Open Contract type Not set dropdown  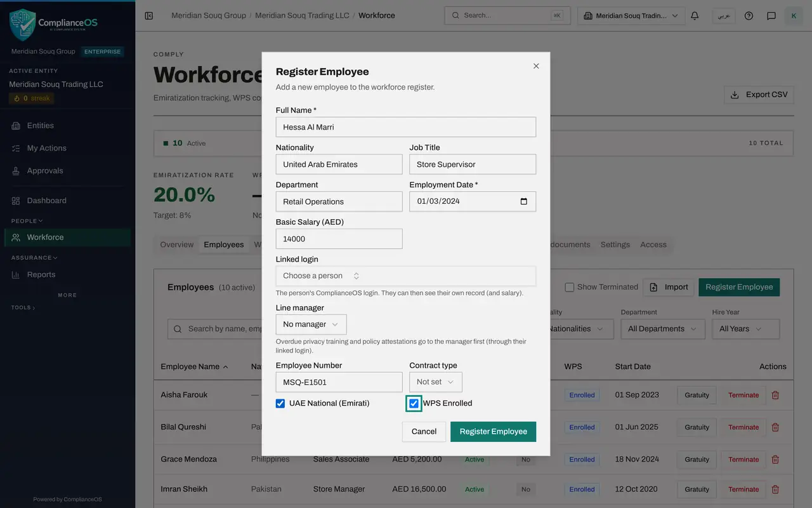click(x=436, y=382)
